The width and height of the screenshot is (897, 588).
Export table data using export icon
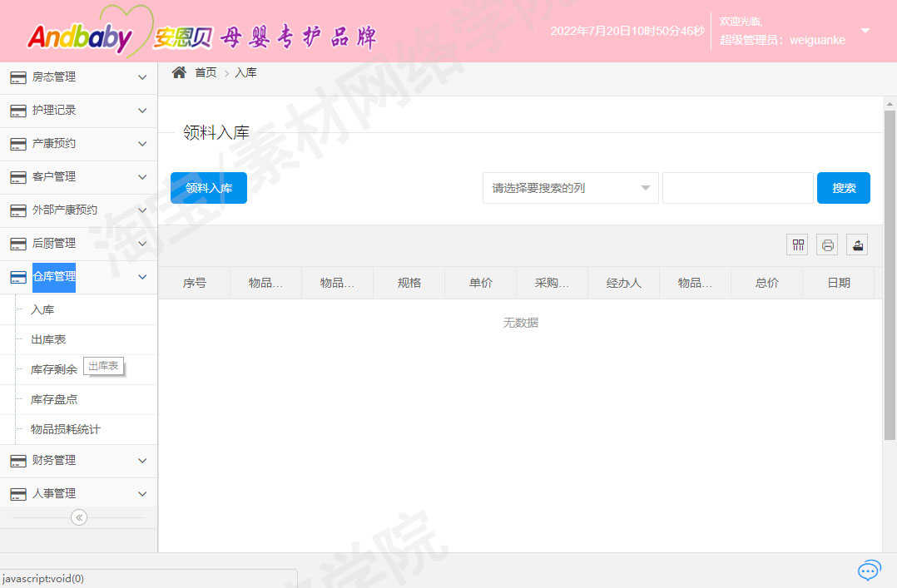(857, 245)
